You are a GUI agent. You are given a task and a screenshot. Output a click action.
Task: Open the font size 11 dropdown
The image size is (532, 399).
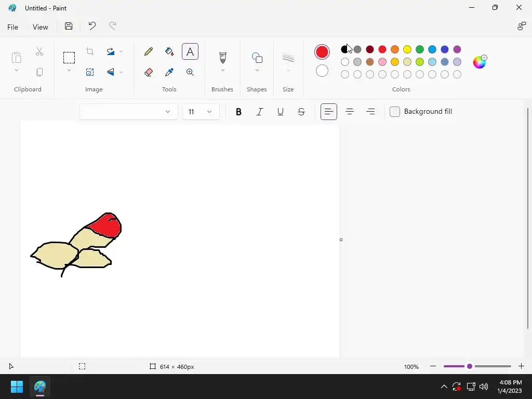tap(201, 112)
